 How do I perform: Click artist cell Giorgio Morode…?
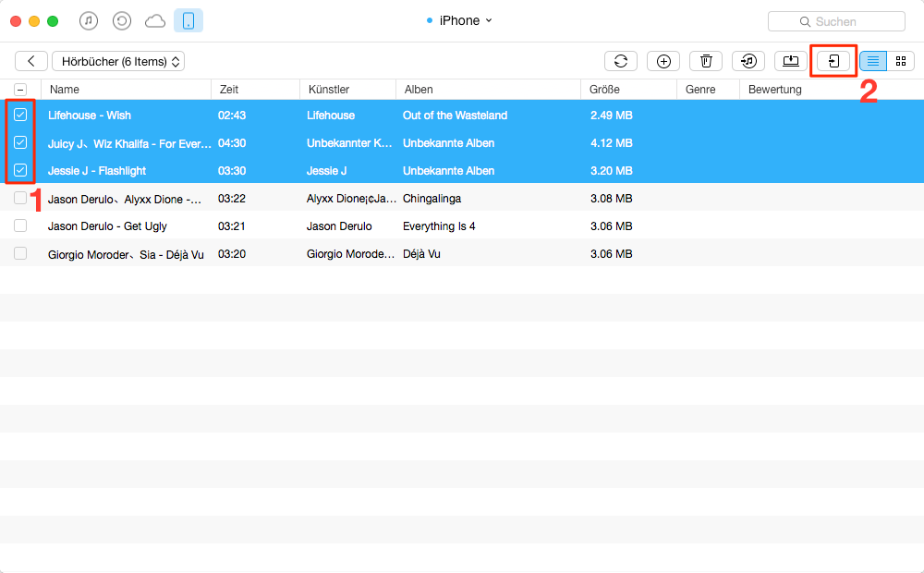pos(350,254)
